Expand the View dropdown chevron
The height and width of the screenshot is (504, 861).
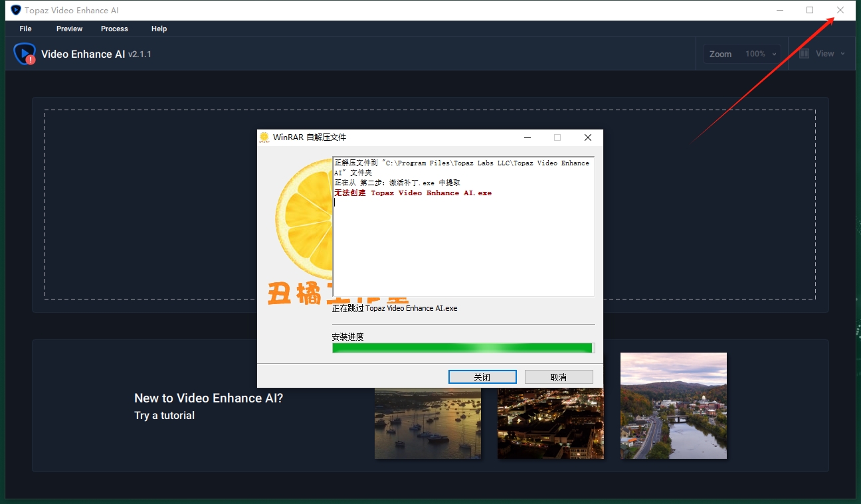point(843,54)
